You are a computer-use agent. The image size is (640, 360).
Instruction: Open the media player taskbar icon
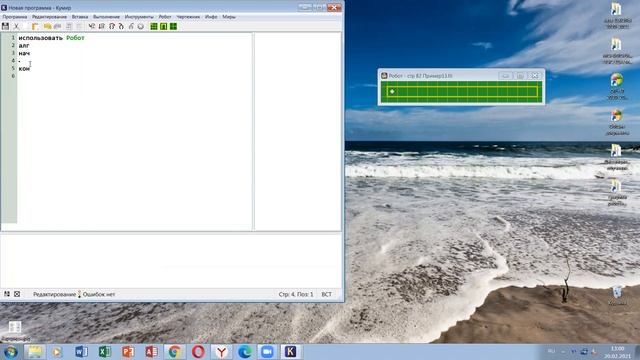point(57,351)
